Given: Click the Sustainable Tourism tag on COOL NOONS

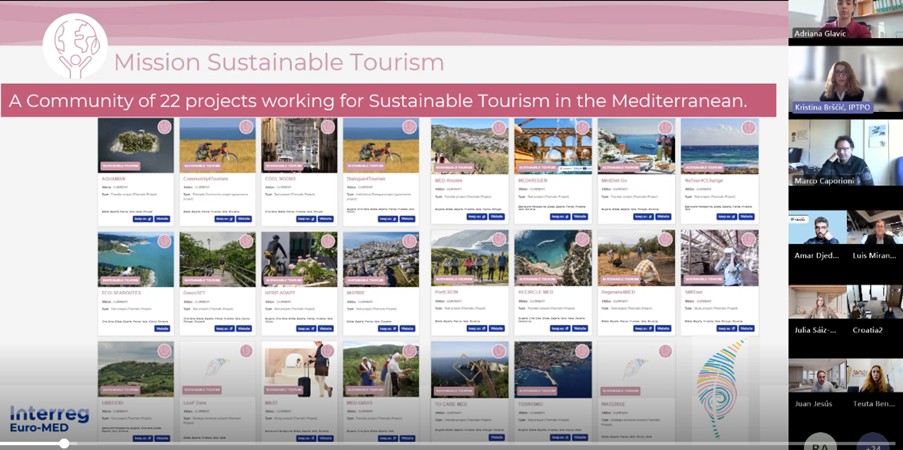Looking at the screenshot, I should coord(284,166).
